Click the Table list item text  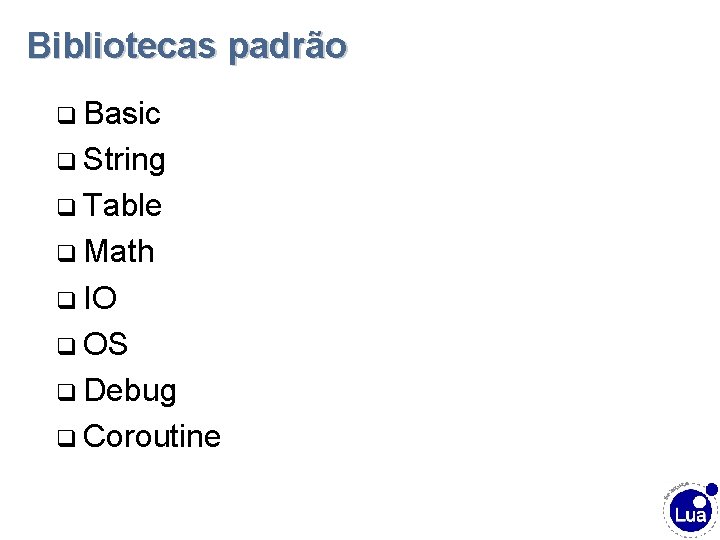(x=123, y=206)
